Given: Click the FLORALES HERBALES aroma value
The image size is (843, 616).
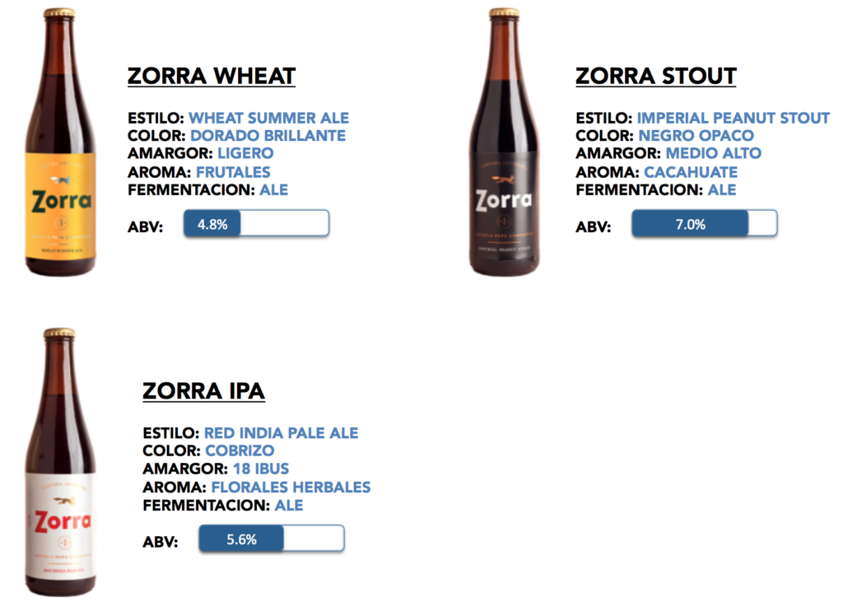Looking at the screenshot, I should tap(291, 488).
